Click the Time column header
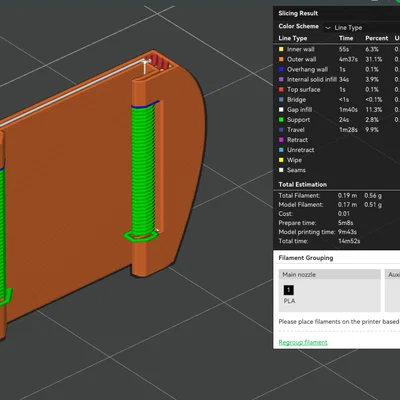 (346, 38)
